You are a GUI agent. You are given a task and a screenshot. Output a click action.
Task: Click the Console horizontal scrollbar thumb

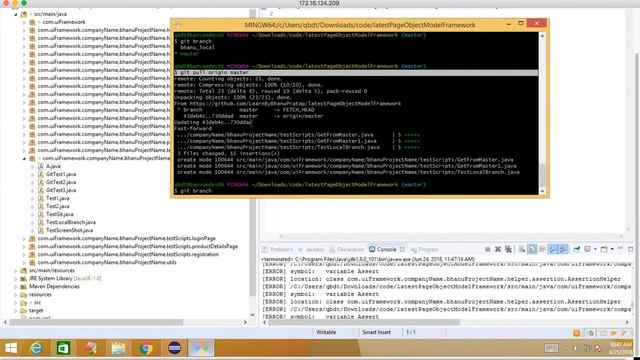coord(363,322)
